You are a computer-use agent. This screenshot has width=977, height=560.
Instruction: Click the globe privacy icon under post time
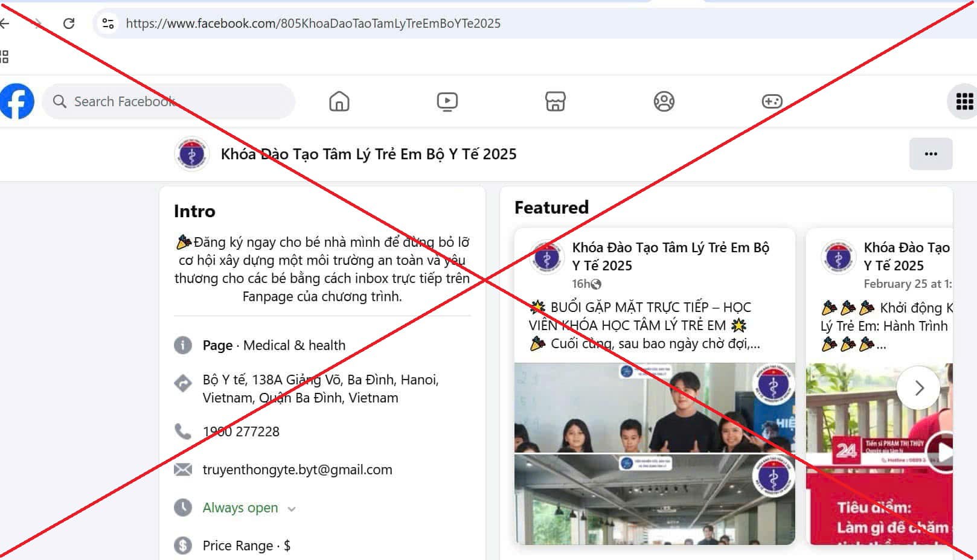(x=597, y=284)
